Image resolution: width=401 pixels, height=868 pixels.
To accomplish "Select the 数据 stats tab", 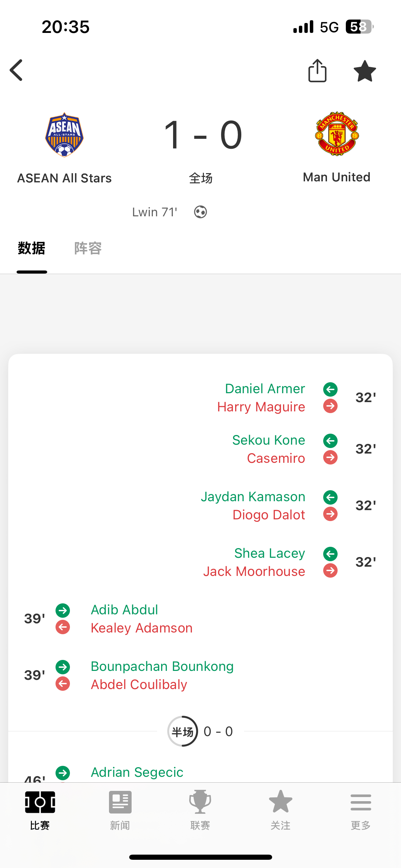I will pos(32,248).
